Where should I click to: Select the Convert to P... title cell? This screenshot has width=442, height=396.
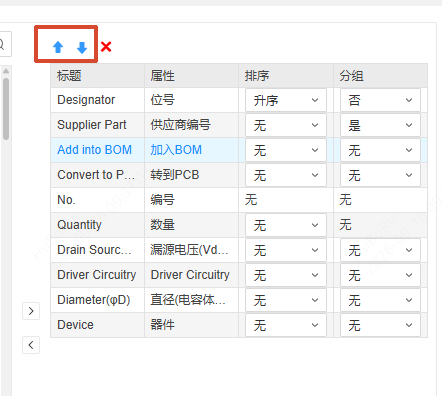coord(97,175)
